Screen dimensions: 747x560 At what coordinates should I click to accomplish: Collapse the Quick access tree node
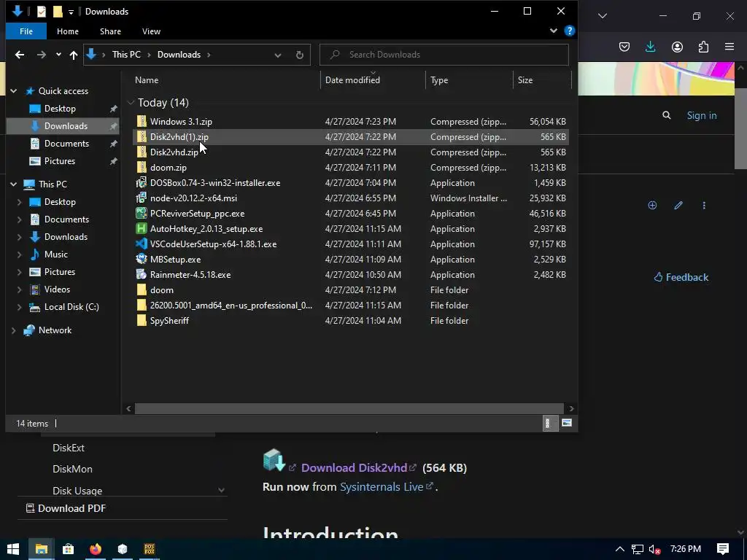13,91
